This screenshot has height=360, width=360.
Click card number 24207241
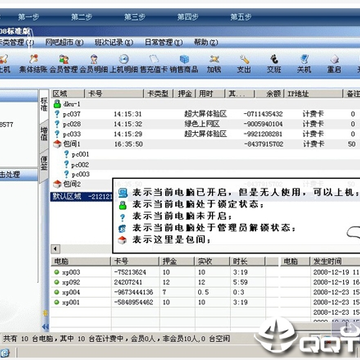[x=128, y=282]
